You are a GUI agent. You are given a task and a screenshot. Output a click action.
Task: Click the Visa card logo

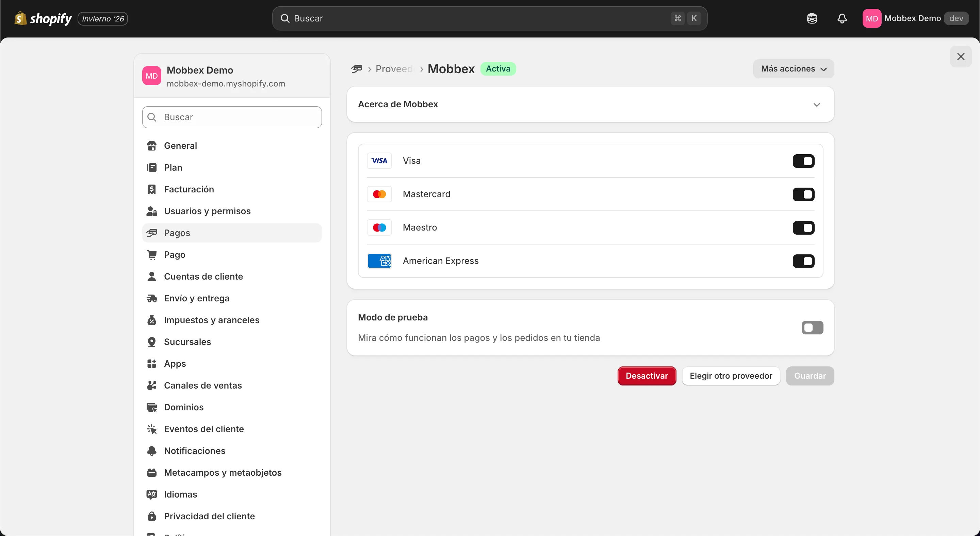click(379, 161)
